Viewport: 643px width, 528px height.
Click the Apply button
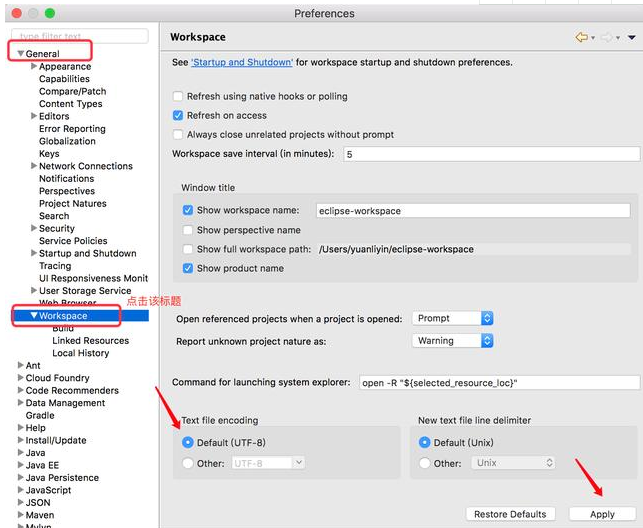(602, 514)
